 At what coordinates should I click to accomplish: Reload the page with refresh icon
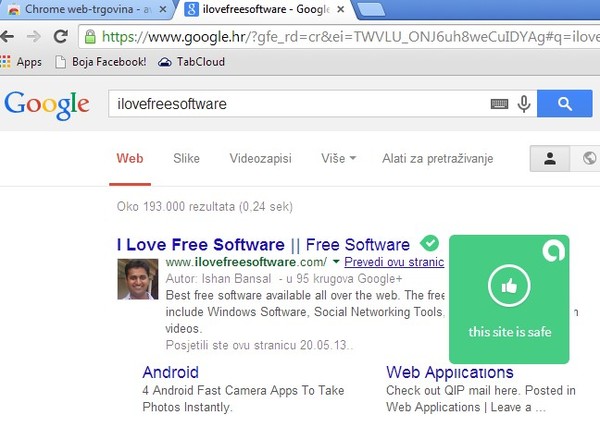pos(60,37)
